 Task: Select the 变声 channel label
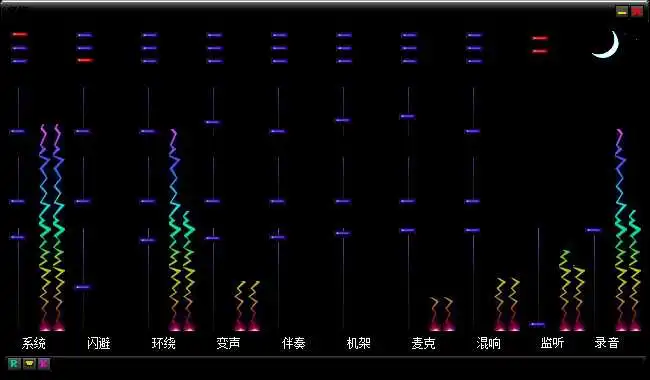click(x=228, y=343)
